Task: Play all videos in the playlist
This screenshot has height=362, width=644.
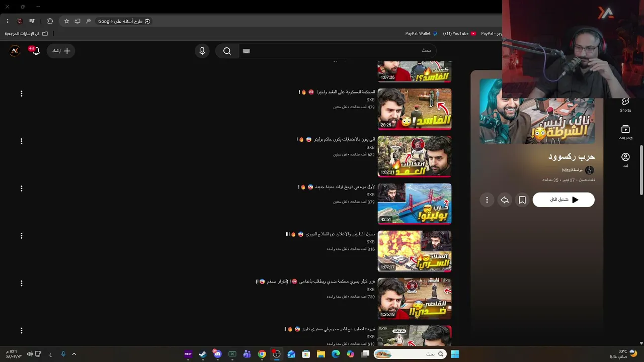Action: [x=563, y=200]
